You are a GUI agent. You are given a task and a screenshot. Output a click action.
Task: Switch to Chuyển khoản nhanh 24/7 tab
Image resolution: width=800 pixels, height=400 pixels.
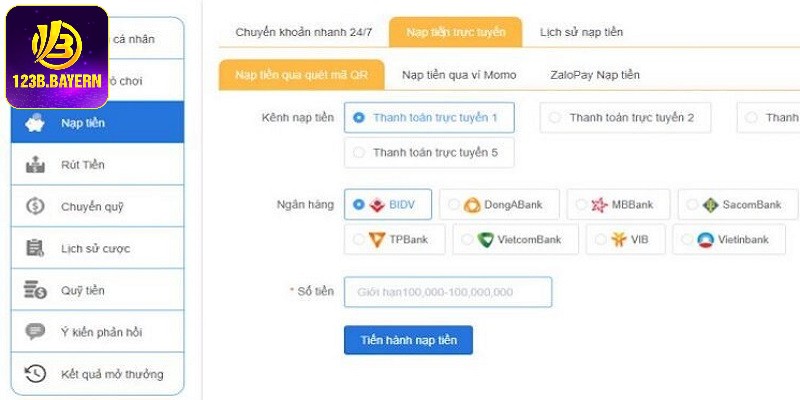point(303,32)
